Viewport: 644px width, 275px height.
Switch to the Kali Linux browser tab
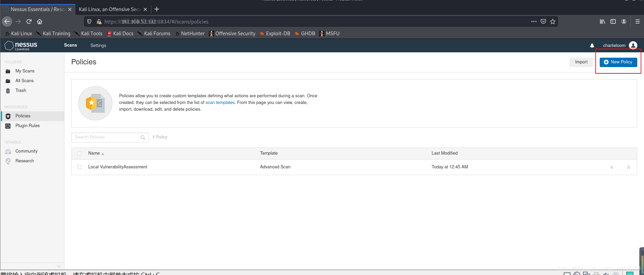point(113,9)
